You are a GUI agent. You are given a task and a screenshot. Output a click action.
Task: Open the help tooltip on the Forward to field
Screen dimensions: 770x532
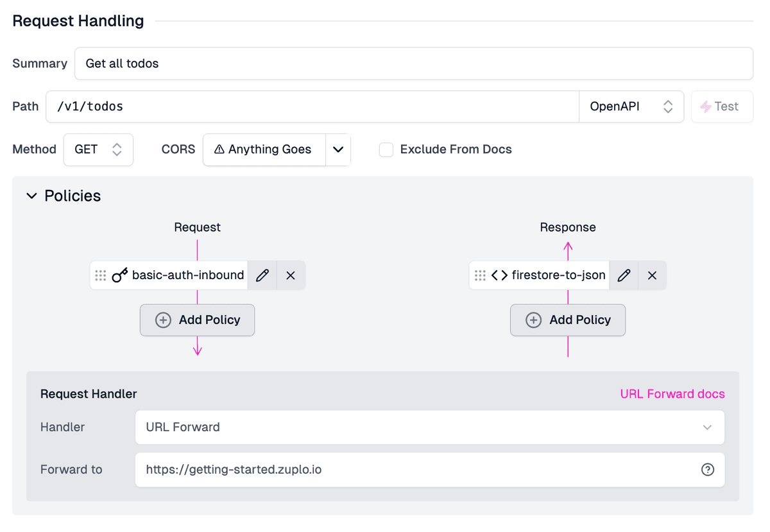click(708, 469)
